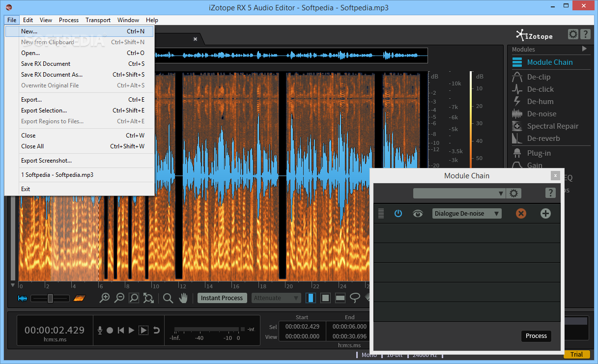This screenshot has height=364, width=598.
Task: Adjust the waveform/spectrogram opacity slider
Action: (x=50, y=298)
